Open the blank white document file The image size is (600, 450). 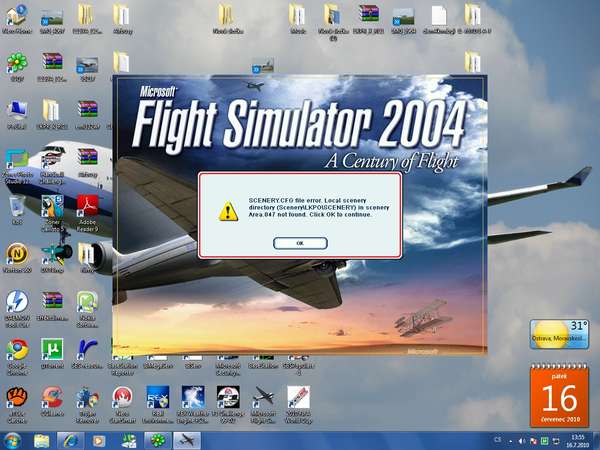439,19
